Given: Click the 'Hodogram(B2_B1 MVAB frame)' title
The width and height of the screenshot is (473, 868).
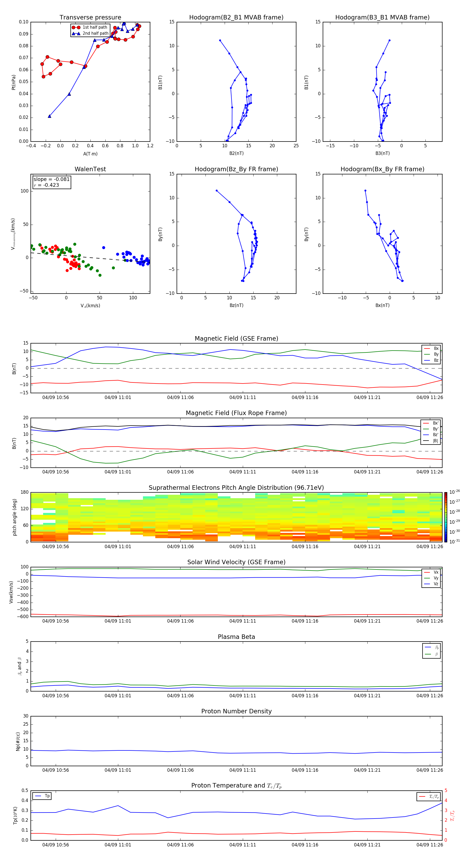Looking at the screenshot, I should [236, 18].
